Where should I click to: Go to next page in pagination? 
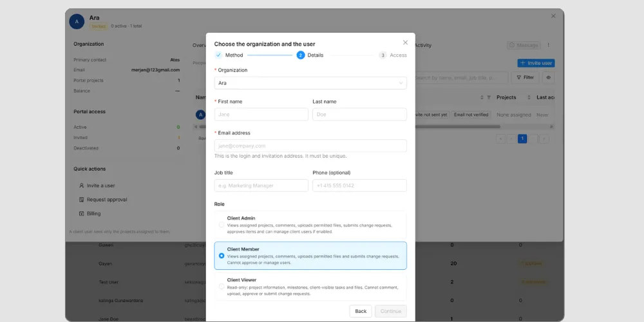point(533,139)
